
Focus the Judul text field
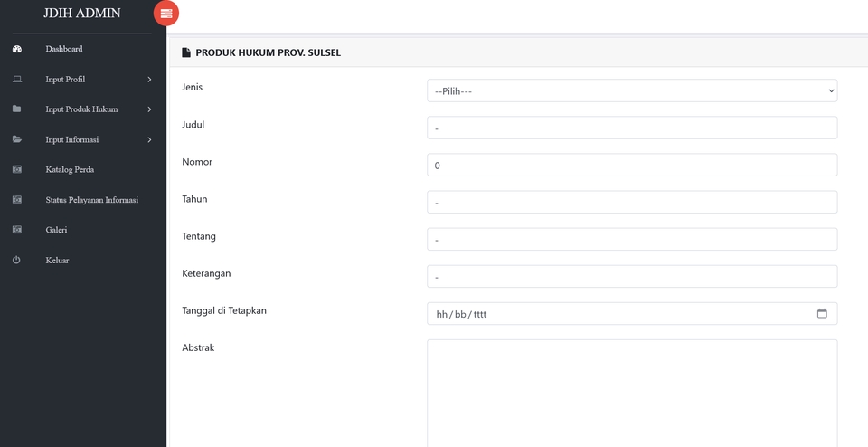coord(631,128)
